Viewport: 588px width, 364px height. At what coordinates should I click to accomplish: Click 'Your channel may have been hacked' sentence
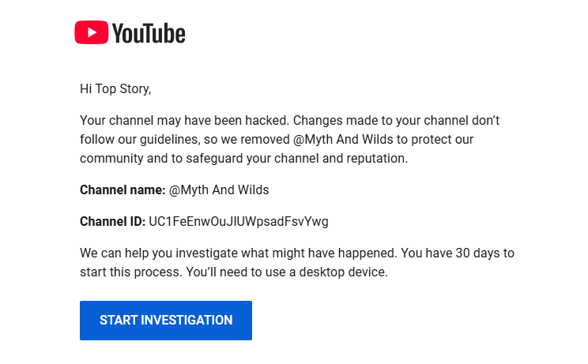click(x=184, y=121)
